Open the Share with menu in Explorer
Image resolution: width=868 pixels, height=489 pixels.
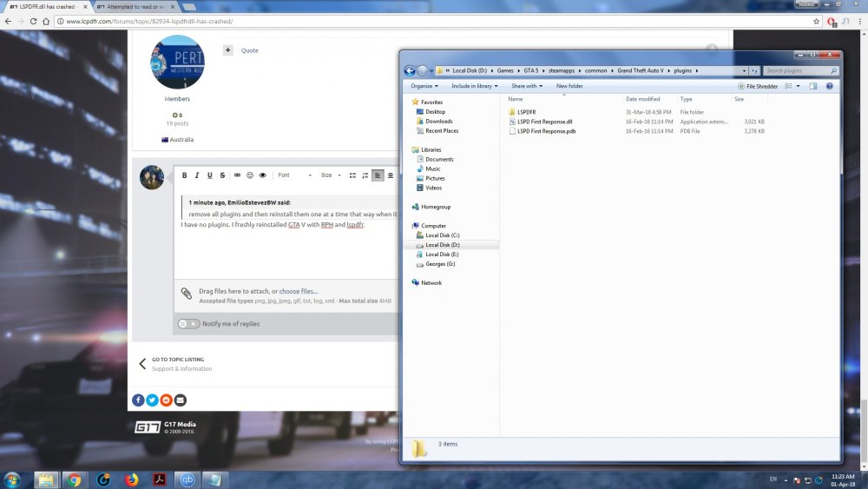pyautogui.click(x=526, y=86)
